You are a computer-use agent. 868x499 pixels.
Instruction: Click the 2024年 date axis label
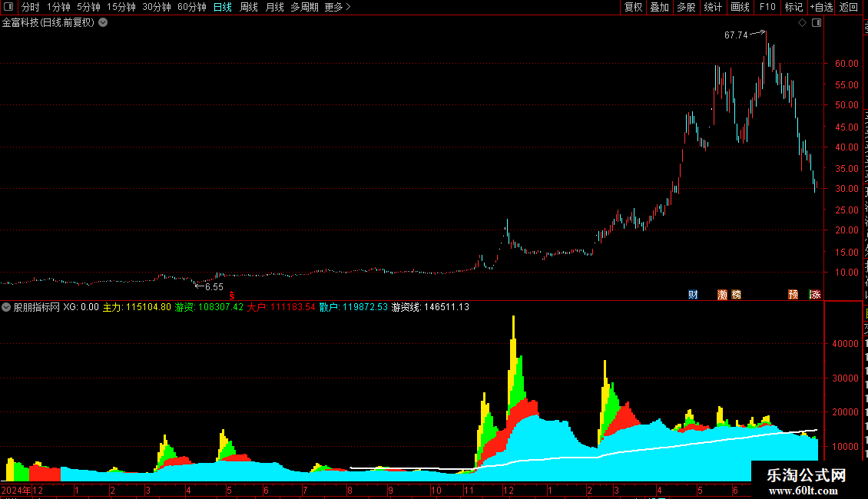tap(17, 490)
